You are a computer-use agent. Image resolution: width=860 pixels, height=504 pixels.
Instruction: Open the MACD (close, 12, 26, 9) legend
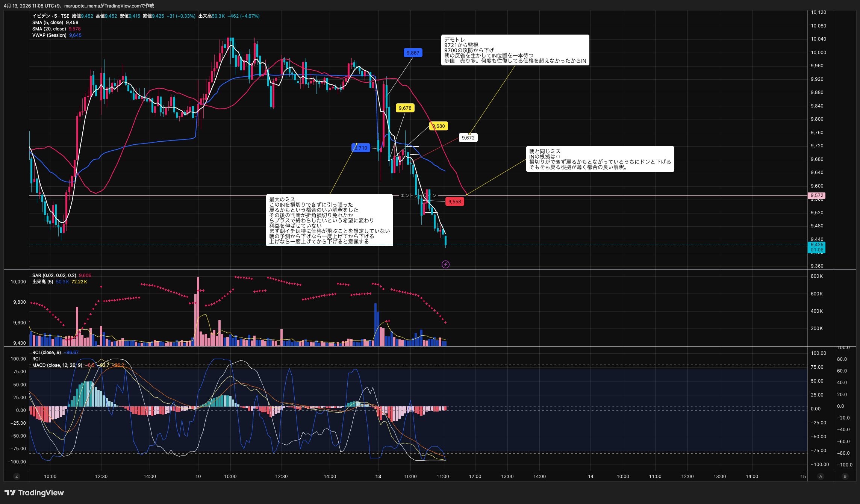[57, 365]
